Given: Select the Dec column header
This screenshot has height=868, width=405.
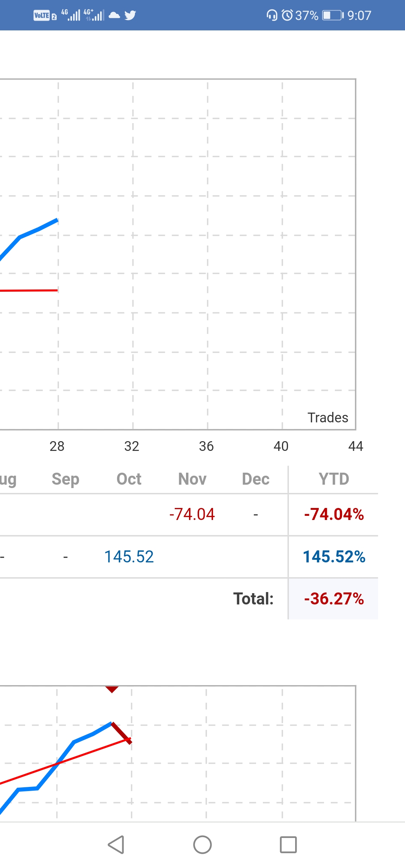Looking at the screenshot, I should tap(256, 479).
